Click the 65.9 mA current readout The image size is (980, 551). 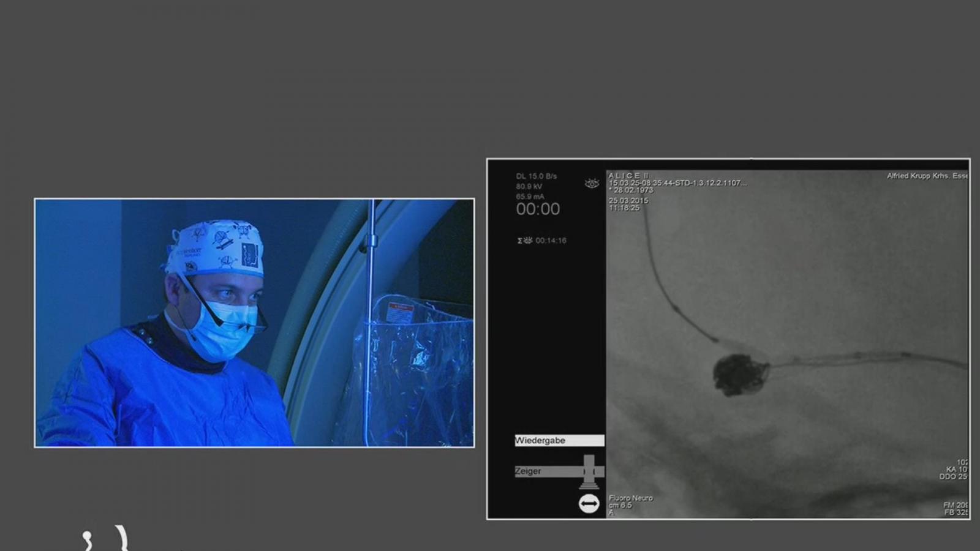(530, 197)
